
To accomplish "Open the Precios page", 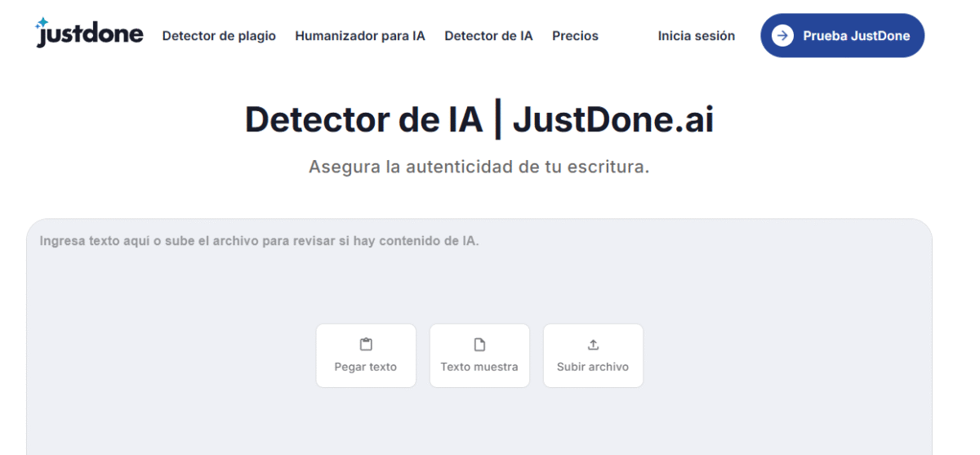I will click(575, 36).
